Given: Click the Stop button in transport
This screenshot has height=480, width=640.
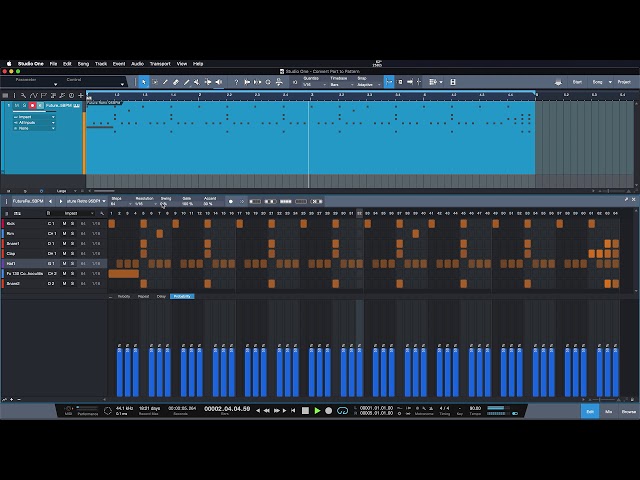Looking at the screenshot, I should [x=305, y=411].
